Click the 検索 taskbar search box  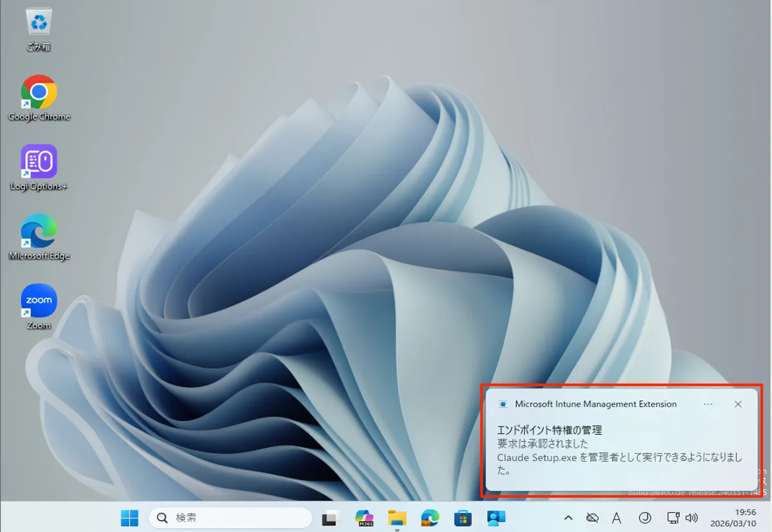point(230,518)
